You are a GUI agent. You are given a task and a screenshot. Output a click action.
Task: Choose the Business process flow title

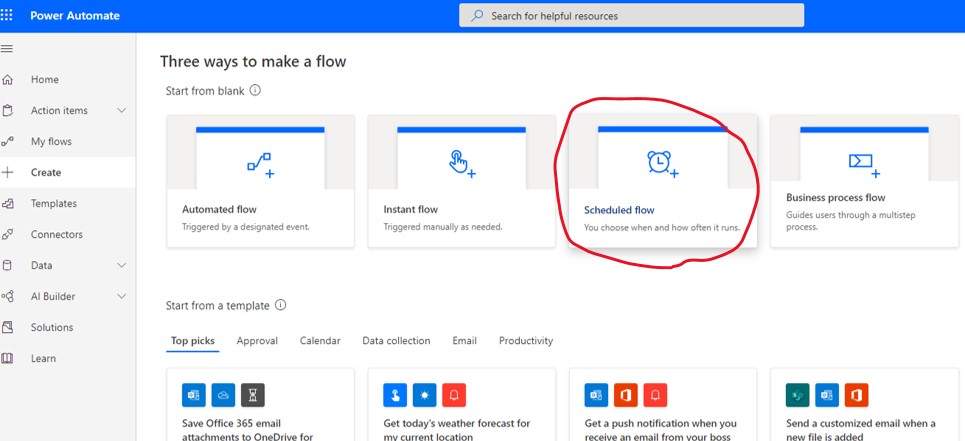pyautogui.click(x=836, y=197)
